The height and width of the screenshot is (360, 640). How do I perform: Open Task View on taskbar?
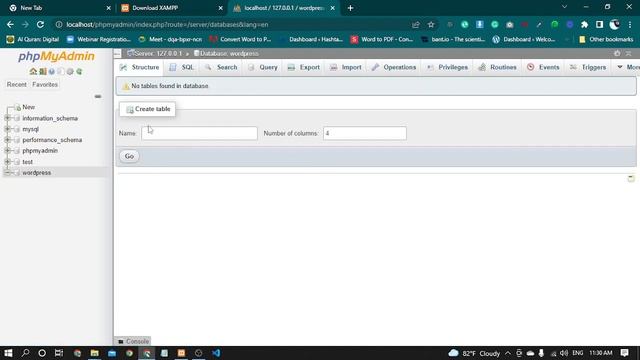(x=59, y=353)
